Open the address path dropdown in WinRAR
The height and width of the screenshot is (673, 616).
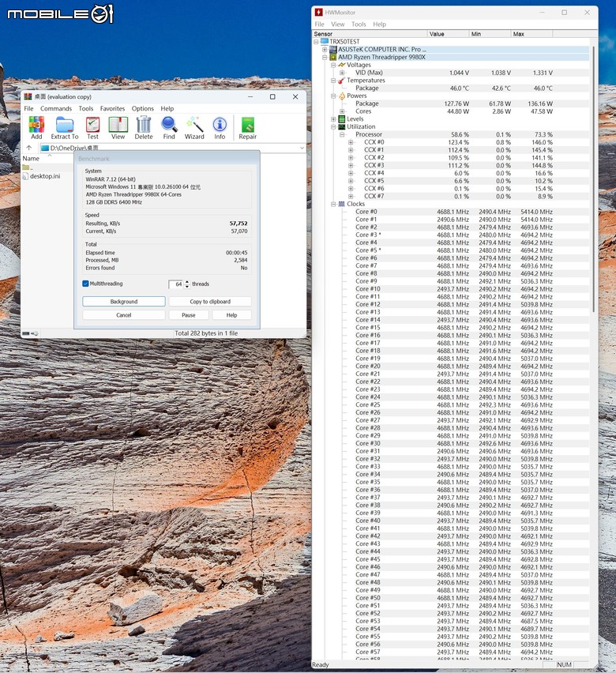(302, 148)
